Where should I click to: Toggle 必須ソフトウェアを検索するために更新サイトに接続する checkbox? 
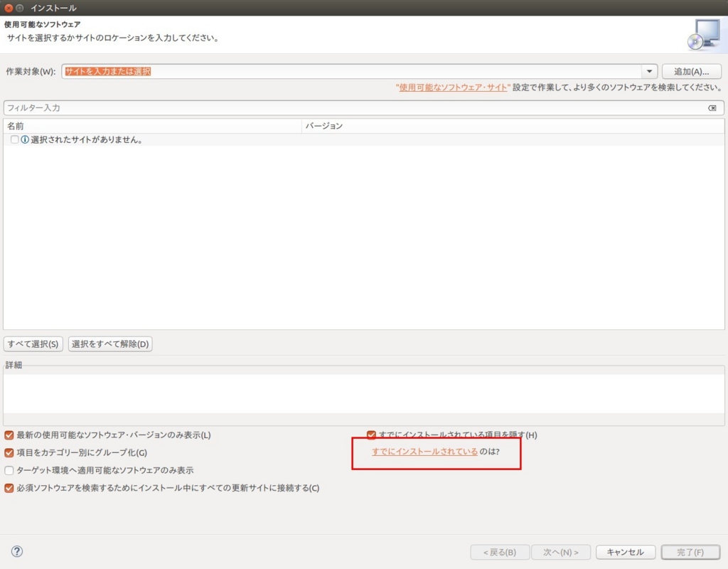[9, 488]
